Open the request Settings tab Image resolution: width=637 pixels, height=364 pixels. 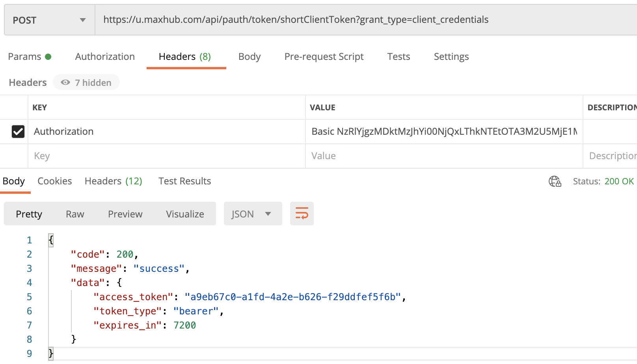pyautogui.click(x=451, y=57)
